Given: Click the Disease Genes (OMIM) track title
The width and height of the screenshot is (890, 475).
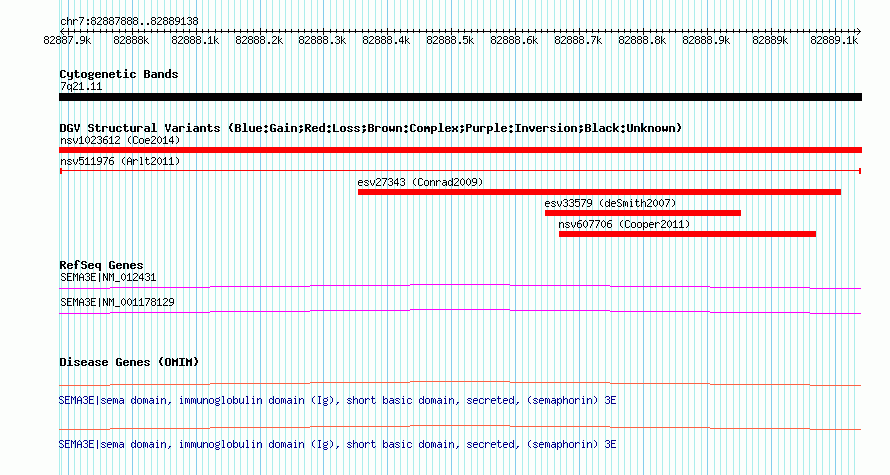Looking at the screenshot, I should (129, 362).
